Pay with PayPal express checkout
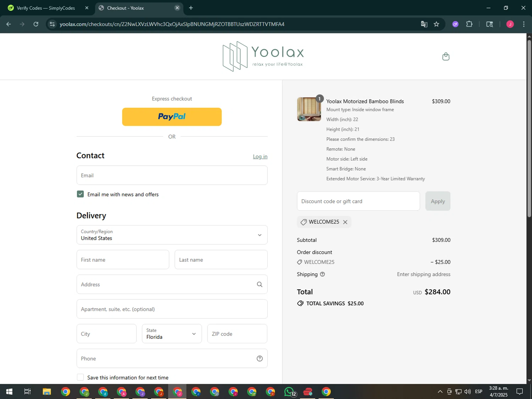The height and width of the screenshot is (399, 532). tap(172, 117)
